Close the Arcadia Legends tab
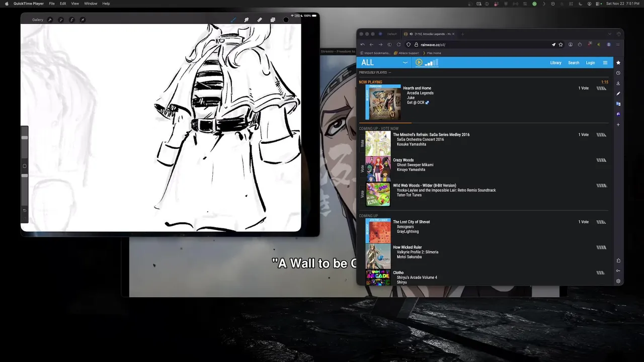The width and height of the screenshot is (644, 362). (x=453, y=34)
